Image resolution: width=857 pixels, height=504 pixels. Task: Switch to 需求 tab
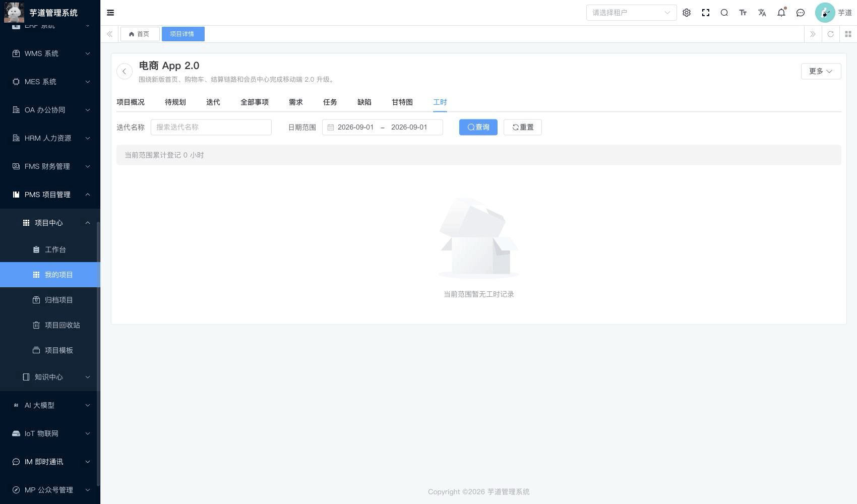pyautogui.click(x=296, y=102)
